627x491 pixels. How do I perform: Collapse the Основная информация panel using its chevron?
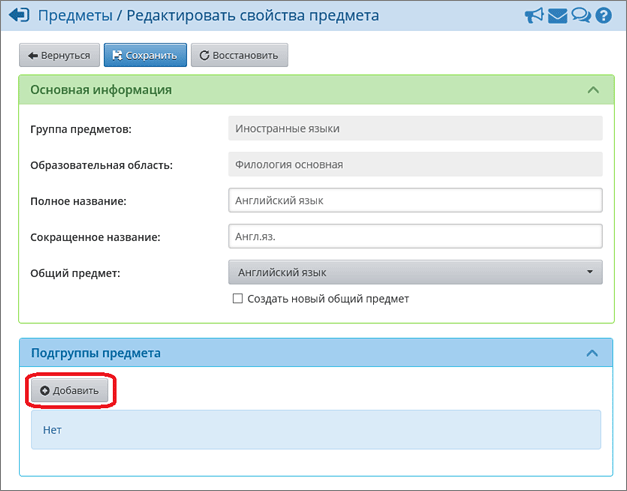pos(593,90)
